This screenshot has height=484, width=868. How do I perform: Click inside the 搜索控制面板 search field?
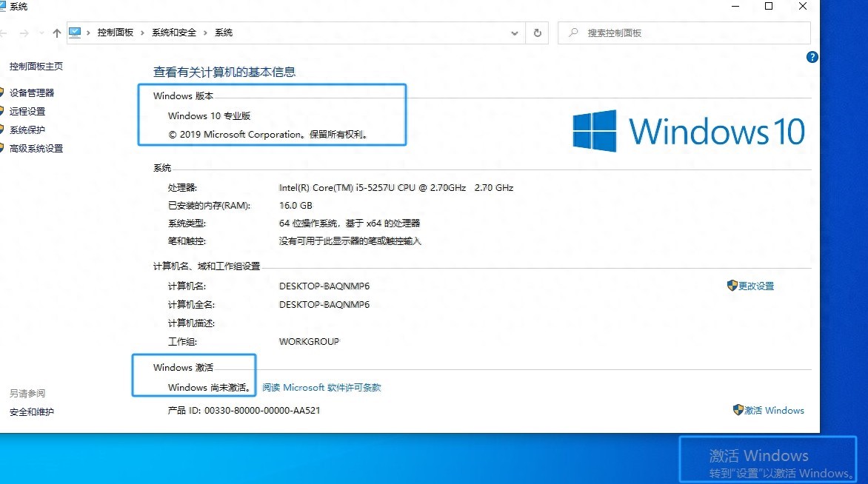(x=667, y=33)
